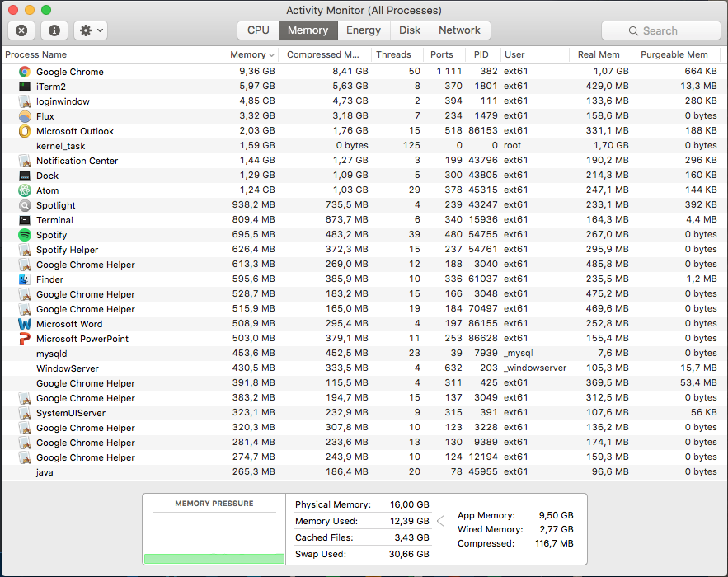The image size is (728, 577).
Task: Click the Dock process icon
Action: click(25, 176)
